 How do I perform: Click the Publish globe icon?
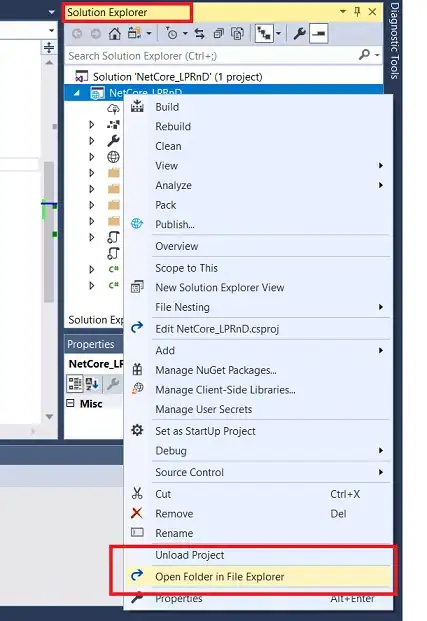tap(137, 224)
